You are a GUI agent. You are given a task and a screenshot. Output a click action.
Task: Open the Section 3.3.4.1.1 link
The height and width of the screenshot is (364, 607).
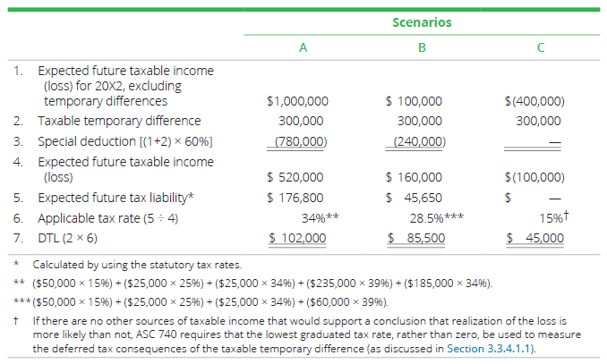pos(492,349)
